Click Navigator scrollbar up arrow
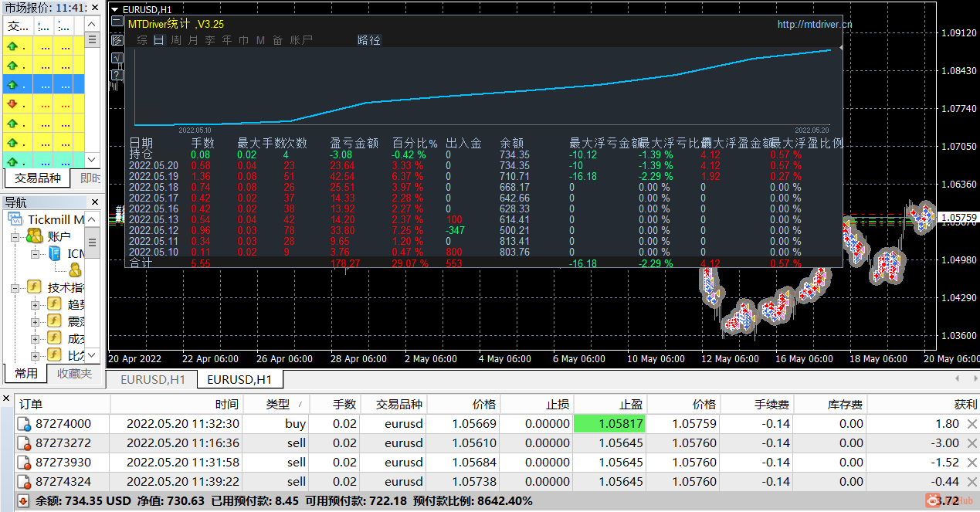The image size is (980, 512). click(93, 219)
